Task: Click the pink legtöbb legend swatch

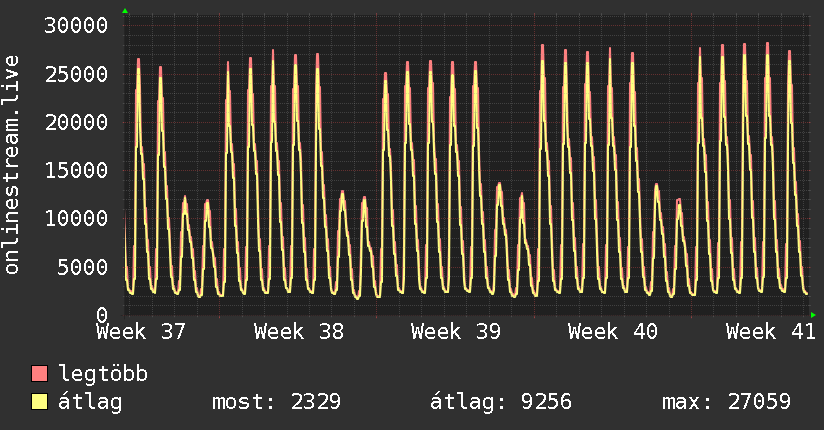Action: tap(39, 374)
